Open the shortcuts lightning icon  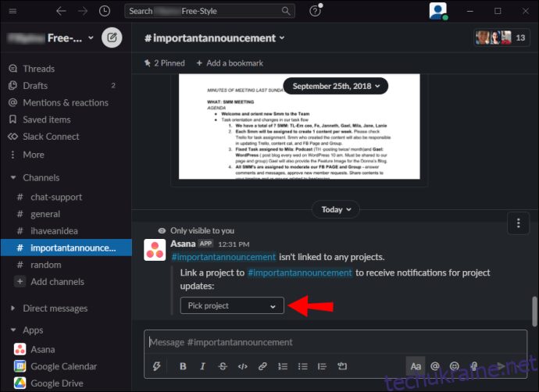(x=156, y=366)
